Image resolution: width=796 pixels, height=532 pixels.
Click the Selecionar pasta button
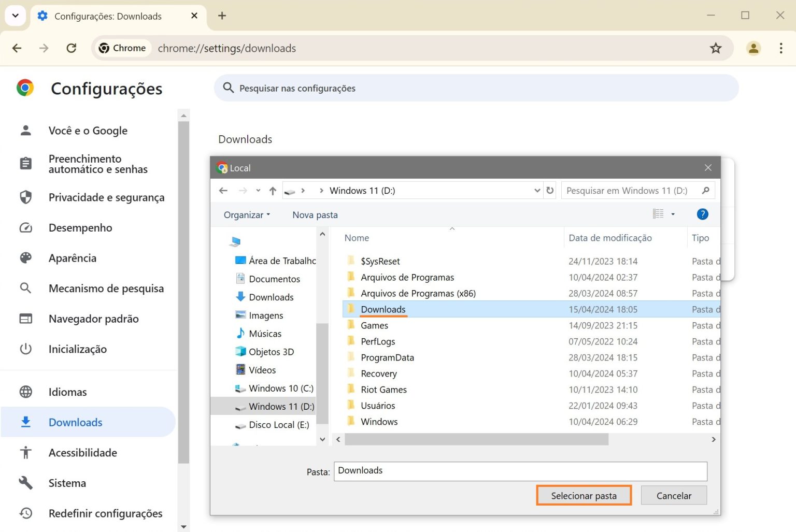584,495
